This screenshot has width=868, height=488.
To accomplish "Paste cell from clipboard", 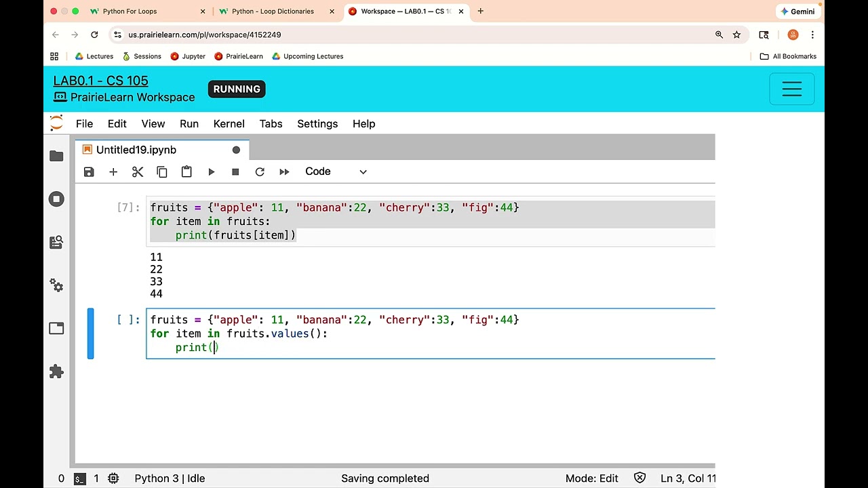I will click(x=186, y=172).
